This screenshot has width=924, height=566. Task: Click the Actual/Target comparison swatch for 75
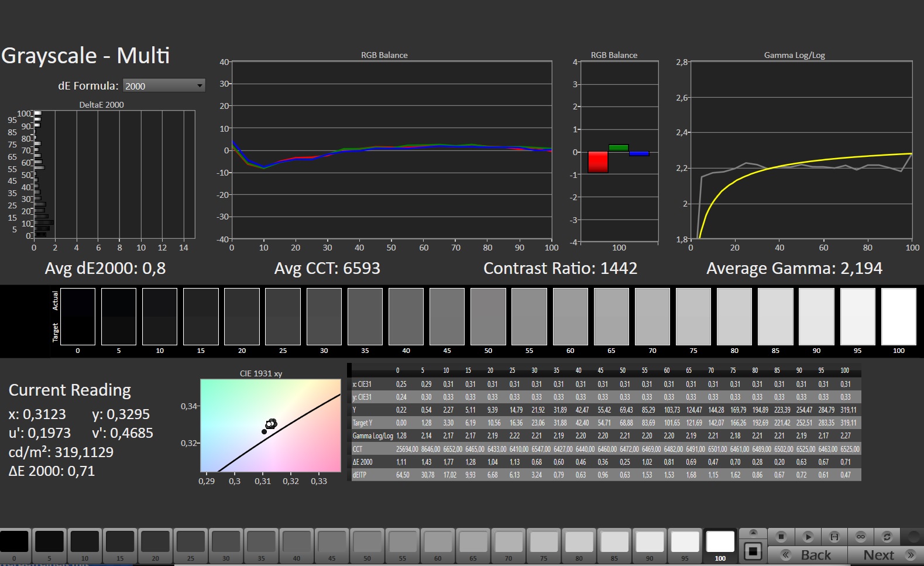click(x=693, y=317)
